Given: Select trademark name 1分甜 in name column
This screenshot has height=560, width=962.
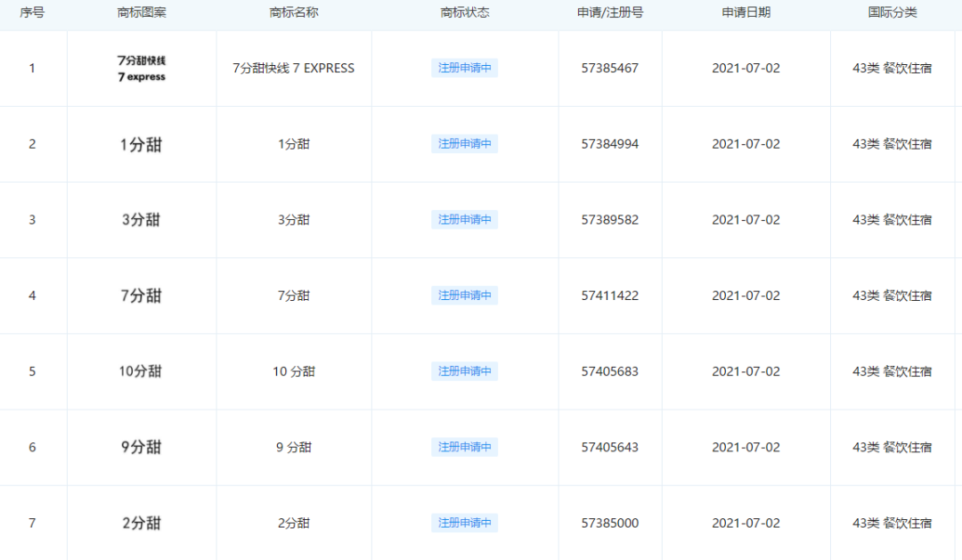Looking at the screenshot, I should 294,144.
